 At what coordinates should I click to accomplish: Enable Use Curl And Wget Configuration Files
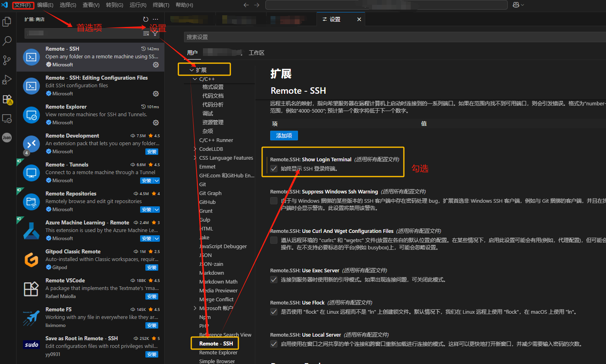pyautogui.click(x=274, y=240)
